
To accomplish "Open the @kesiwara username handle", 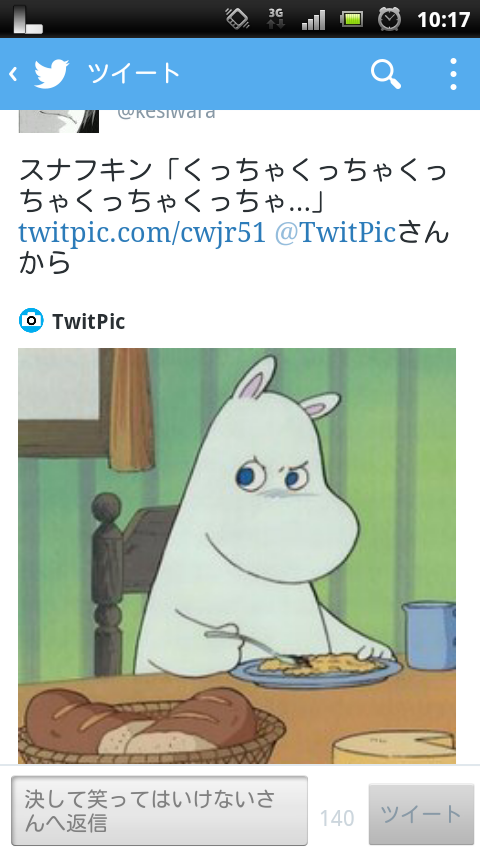I will click(166, 113).
